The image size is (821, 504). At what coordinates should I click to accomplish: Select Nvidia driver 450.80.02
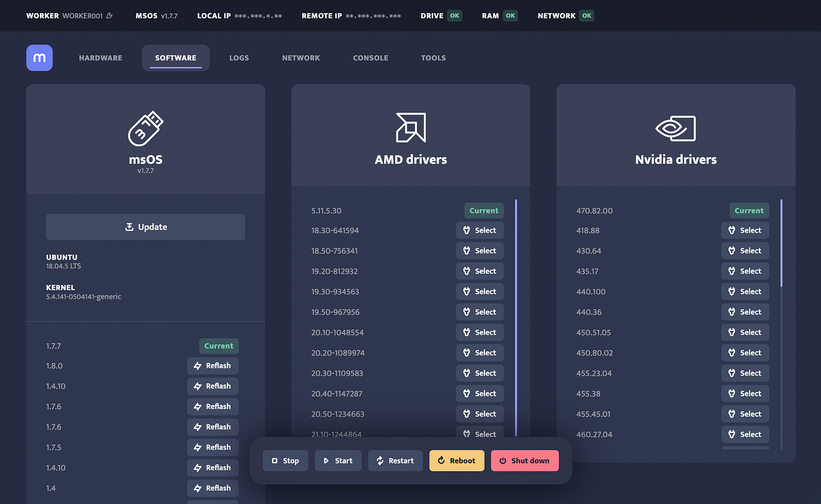point(745,353)
